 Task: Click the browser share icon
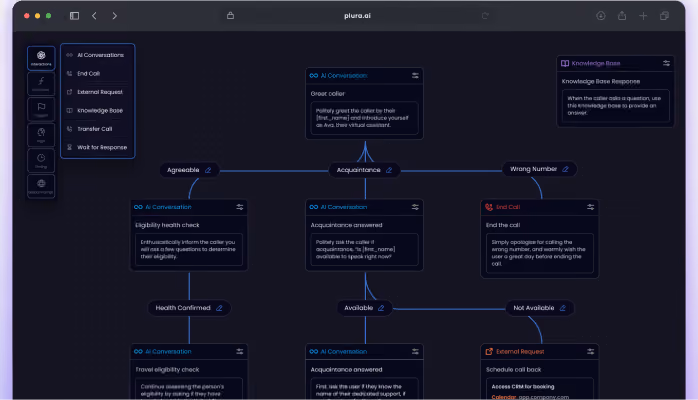pos(622,16)
